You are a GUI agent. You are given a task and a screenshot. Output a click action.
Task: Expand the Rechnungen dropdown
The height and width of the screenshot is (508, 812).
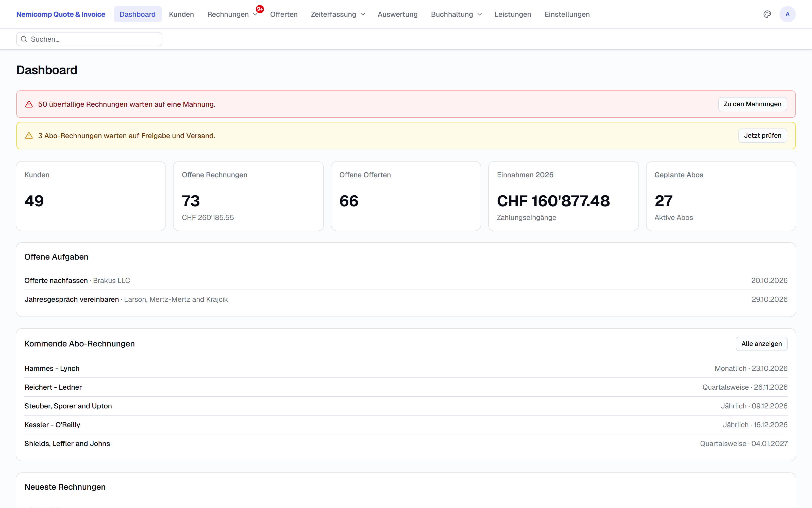[232, 14]
